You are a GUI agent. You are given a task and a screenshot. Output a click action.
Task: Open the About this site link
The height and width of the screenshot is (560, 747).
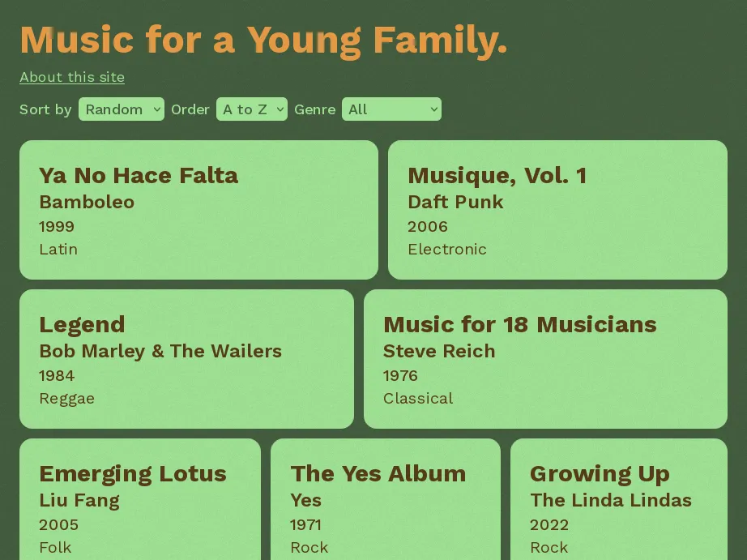[72, 77]
